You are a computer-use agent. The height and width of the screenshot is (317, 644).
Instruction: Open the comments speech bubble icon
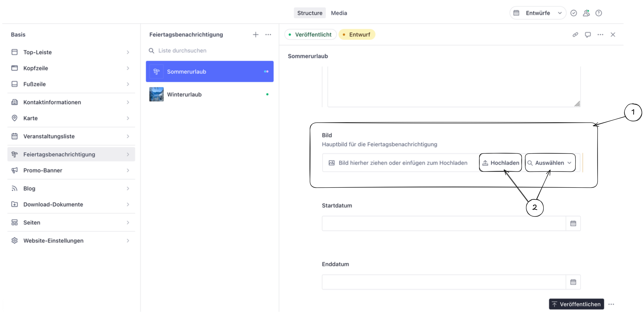coord(588,35)
